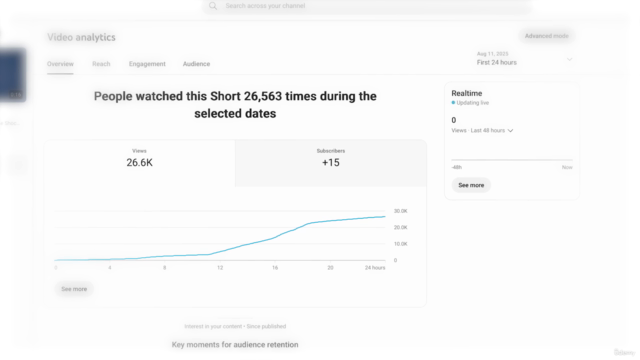640x360 pixels.
Task: Click the date range chevron arrow
Action: [x=569, y=60]
